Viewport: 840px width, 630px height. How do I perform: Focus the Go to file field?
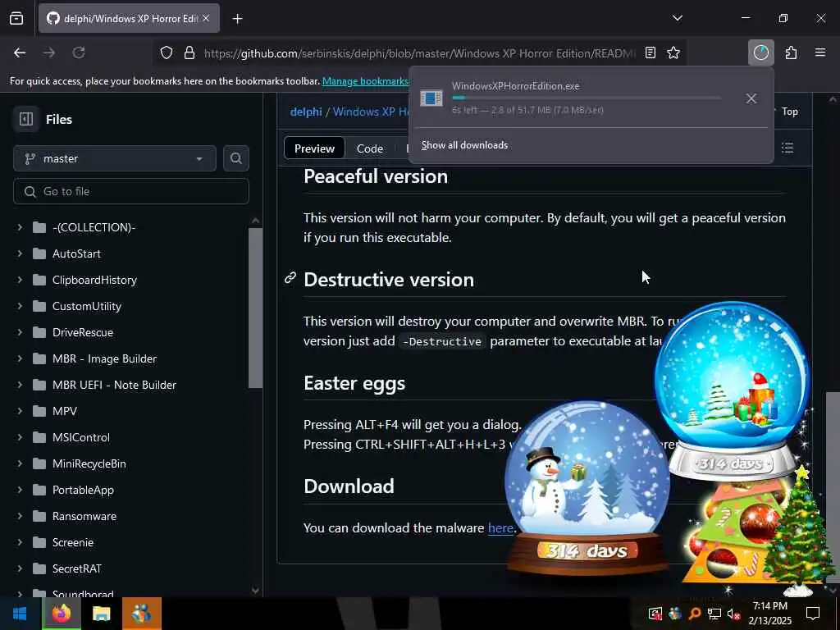(x=131, y=191)
